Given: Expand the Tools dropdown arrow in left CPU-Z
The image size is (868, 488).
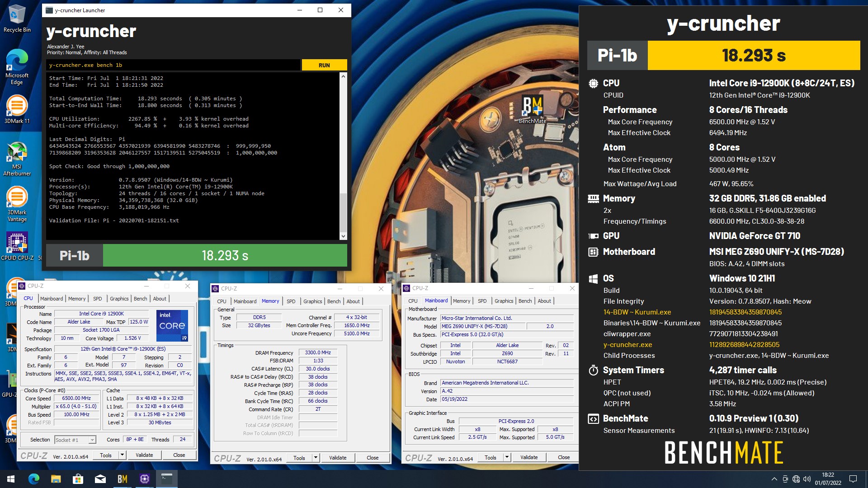Looking at the screenshot, I should click(x=122, y=455).
